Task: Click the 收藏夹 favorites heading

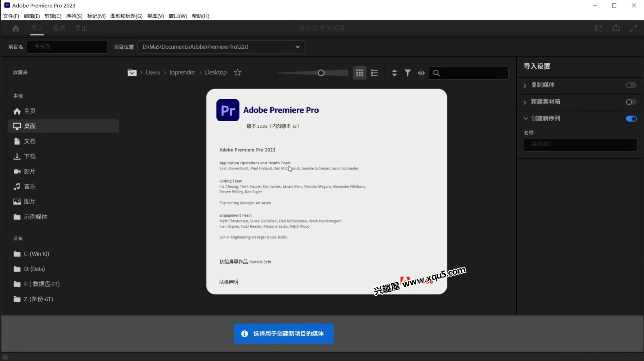Action: click(20, 73)
